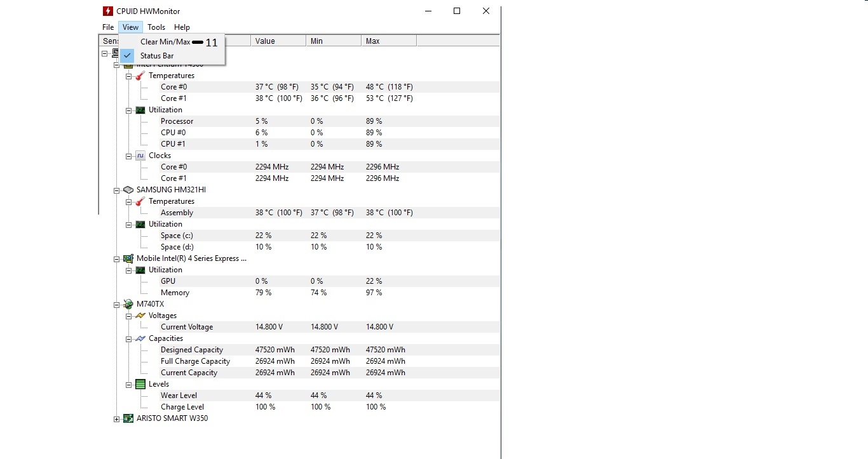Screen dimensions: 868x459
Task: Click the Voltages icon
Action: (140, 316)
